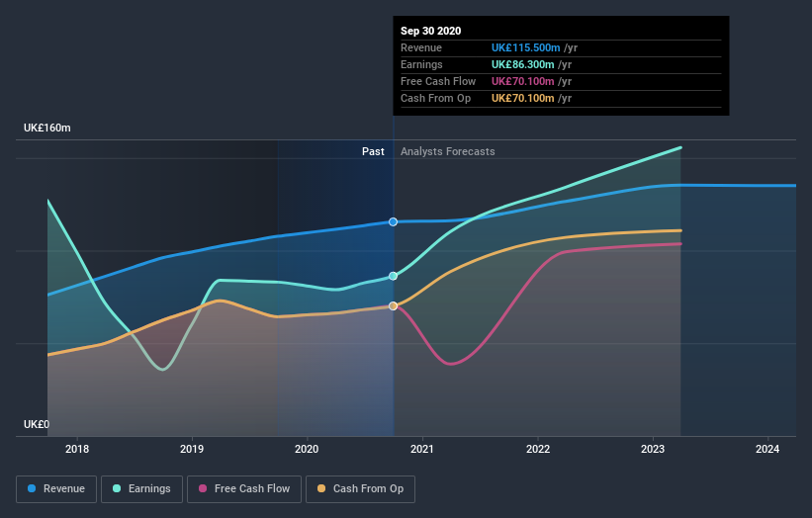Viewport: 812px width, 518px height.
Task: Click the Past label
Action: 373,151
